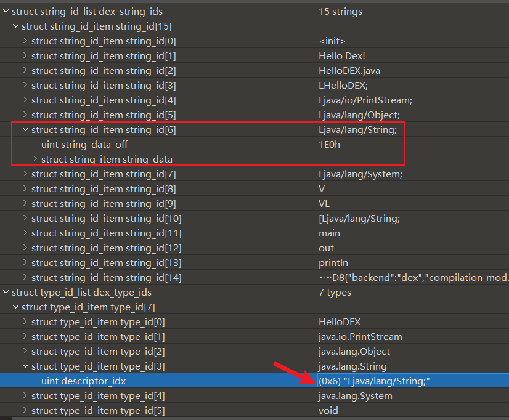Collapse struct string_id_list dex_string_ids
This screenshot has height=420, width=509.
pyautogui.click(x=6, y=11)
